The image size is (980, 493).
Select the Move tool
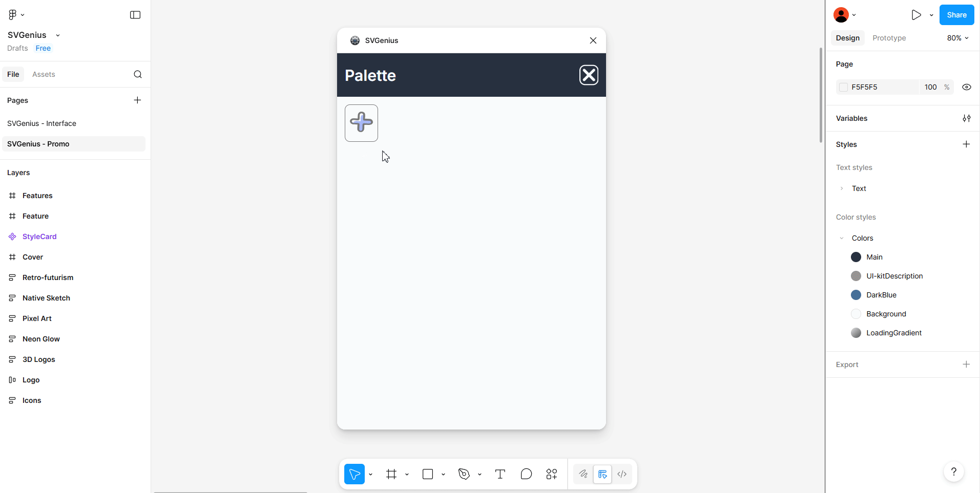pos(355,474)
